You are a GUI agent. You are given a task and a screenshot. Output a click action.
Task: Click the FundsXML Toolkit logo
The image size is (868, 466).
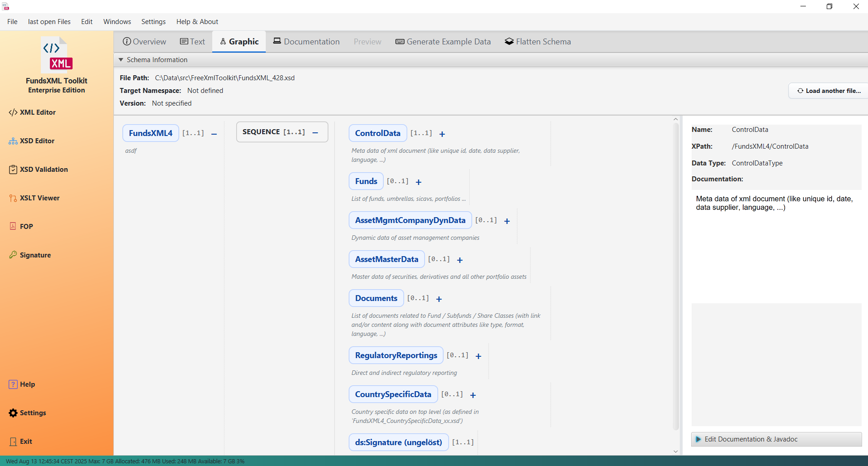[x=57, y=55]
